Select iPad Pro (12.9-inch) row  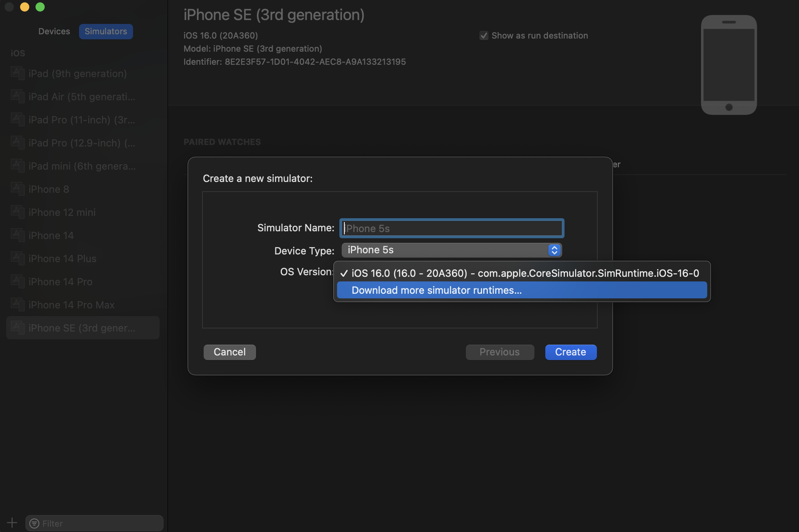[x=83, y=143]
